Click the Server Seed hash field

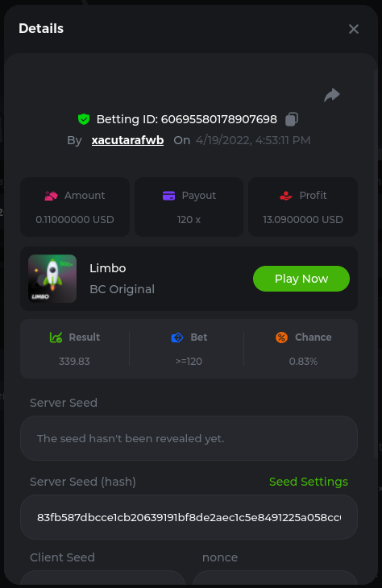click(x=189, y=517)
